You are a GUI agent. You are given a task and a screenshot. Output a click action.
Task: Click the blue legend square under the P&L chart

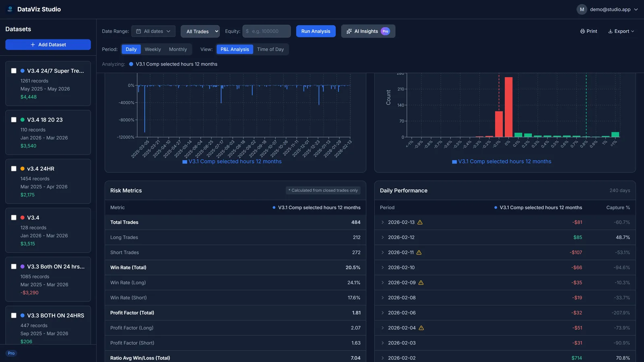point(185,162)
